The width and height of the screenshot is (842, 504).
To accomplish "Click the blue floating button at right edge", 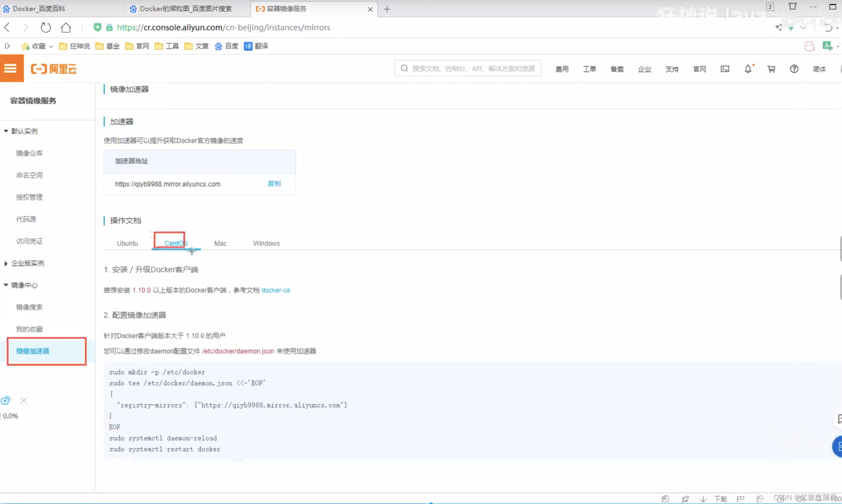I will click(x=838, y=446).
